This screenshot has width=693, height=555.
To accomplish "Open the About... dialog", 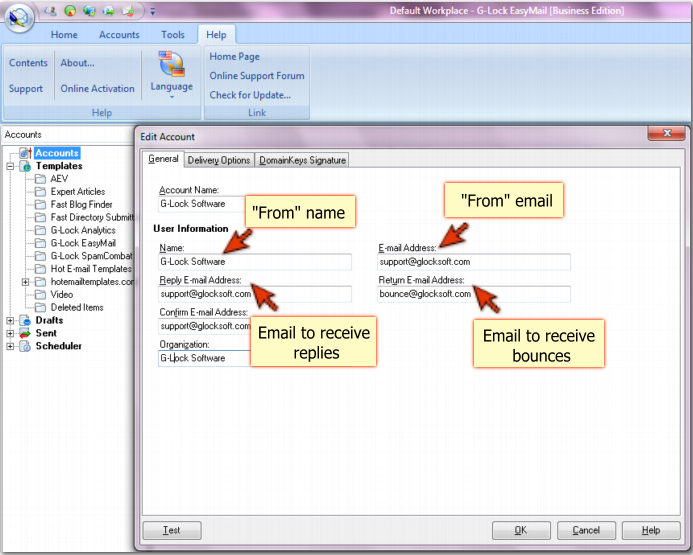I will coord(77,63).
